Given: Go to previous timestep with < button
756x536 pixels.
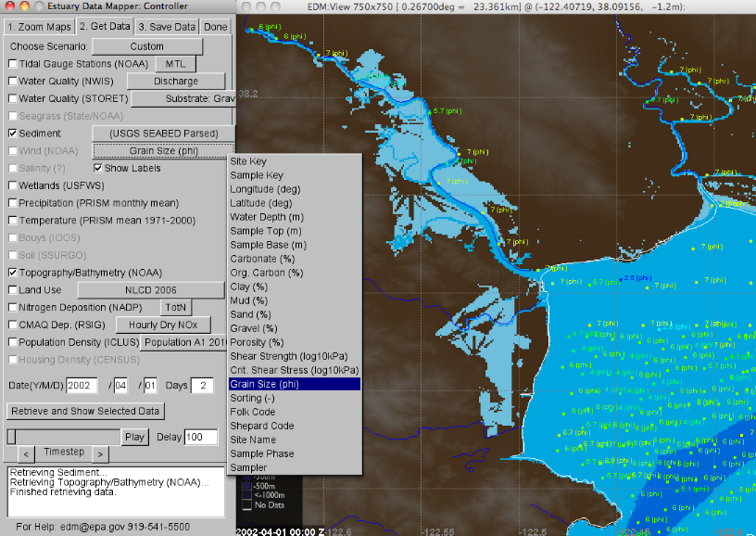Looking at the screenshot, I should click(x=27, y=454).
